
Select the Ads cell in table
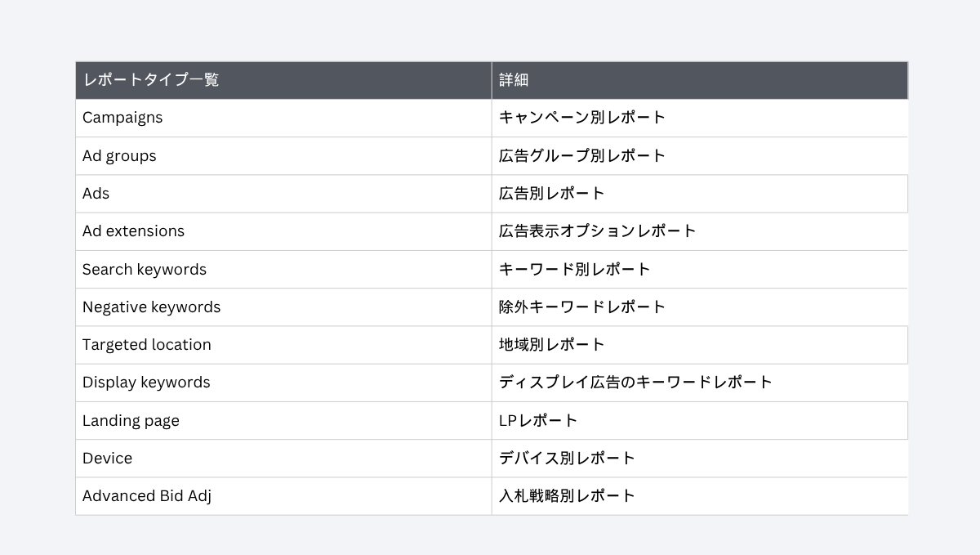click(x=283, y=194)
